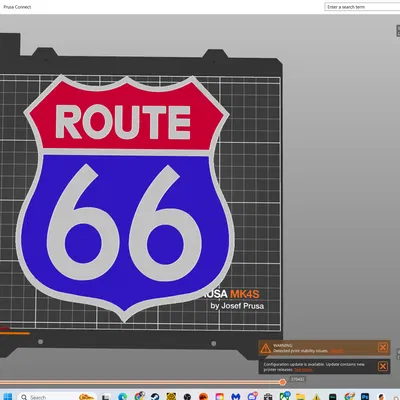Open the link in the stability warning
The image size is (400, 400).
point(337,351)
